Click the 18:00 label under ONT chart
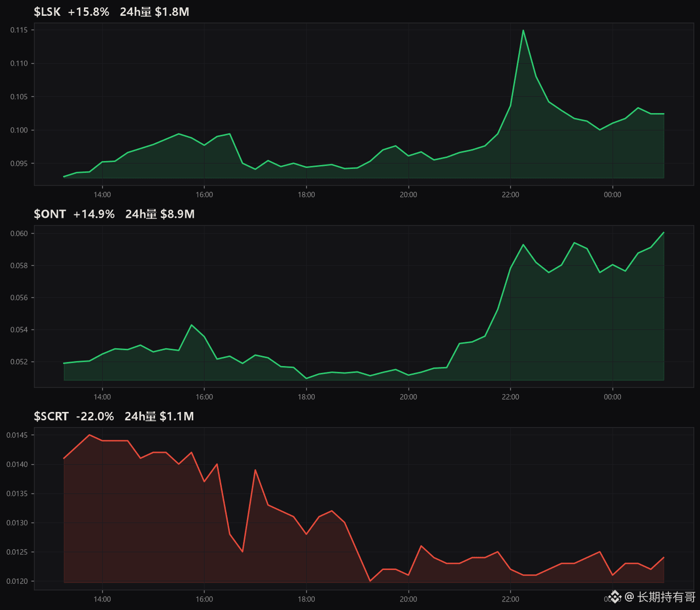This screenshot has width=700, height=610. point(306,397)
